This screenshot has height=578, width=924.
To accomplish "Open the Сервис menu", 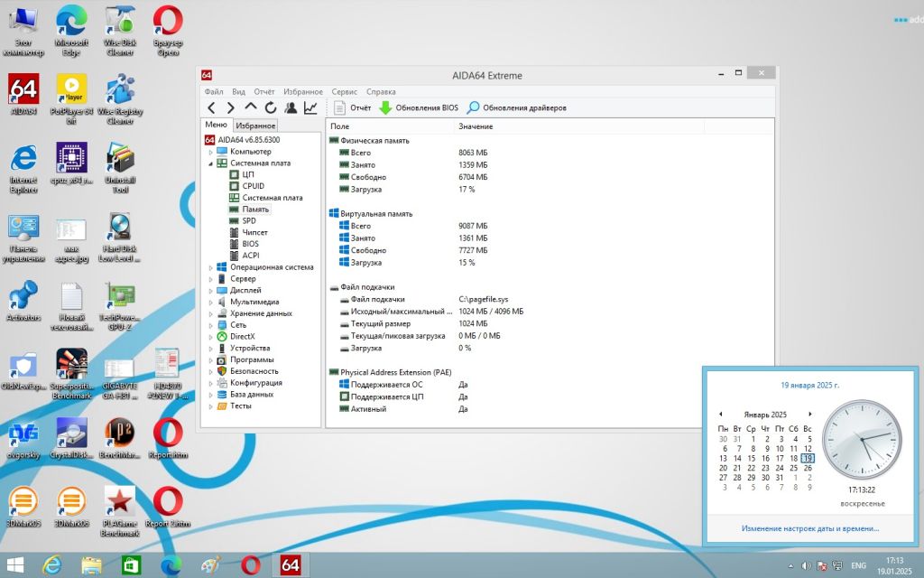I will pyautogui.click(x=344, y=91).
